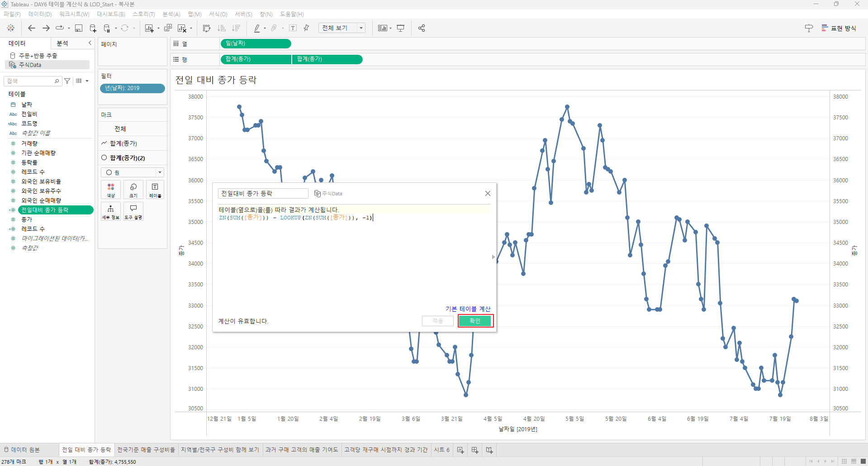Click the fix axes pin icon

pyautogui.click(x=306, y=28)
